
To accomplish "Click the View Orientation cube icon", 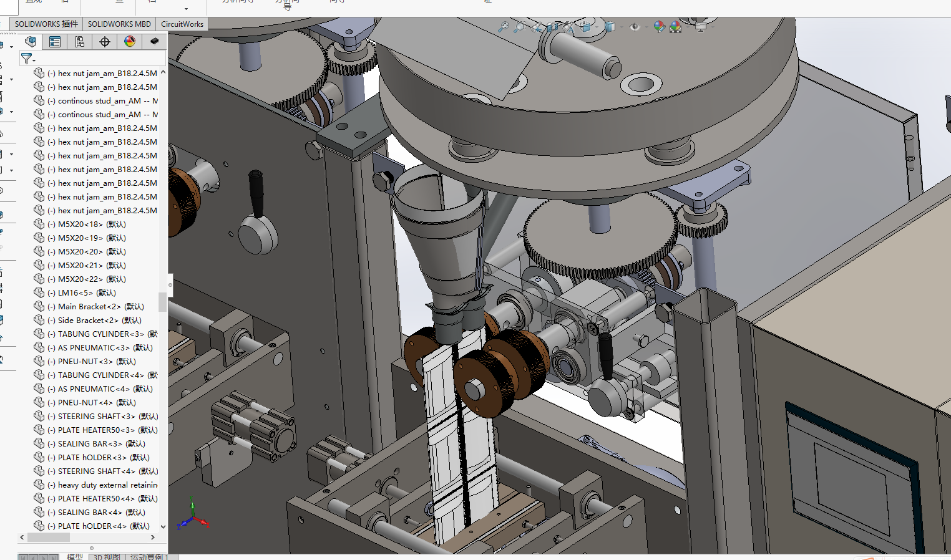I will pyautogui.click(x=585, y=27).
